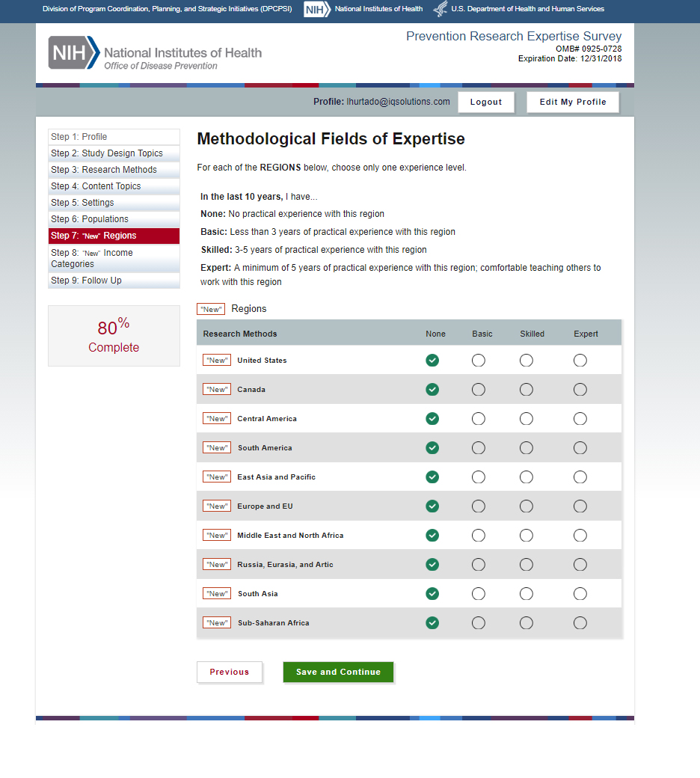Select Expert for United States

click(x=580, y=361)
